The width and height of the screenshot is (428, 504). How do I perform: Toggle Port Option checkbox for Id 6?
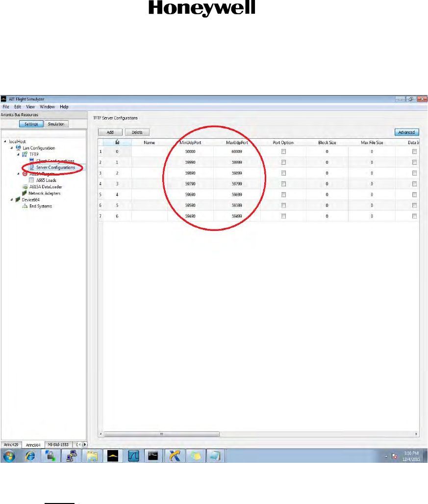click(283, 216)
